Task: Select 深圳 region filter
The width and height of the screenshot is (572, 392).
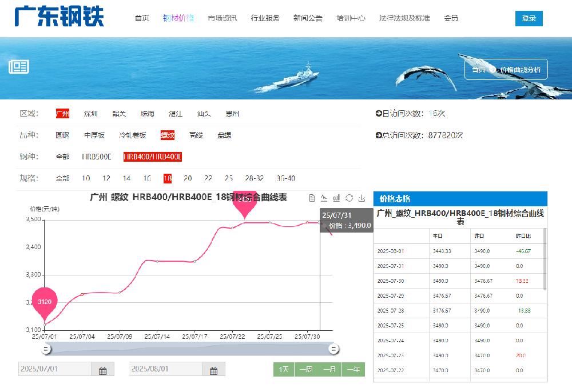Action: tap(91, 114)
